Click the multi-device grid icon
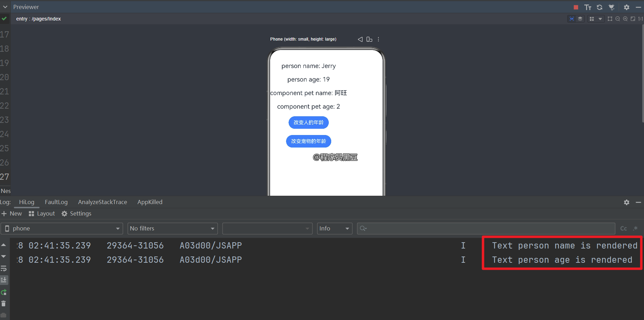Viewport: 644px width, 320px height. [592, 19]
